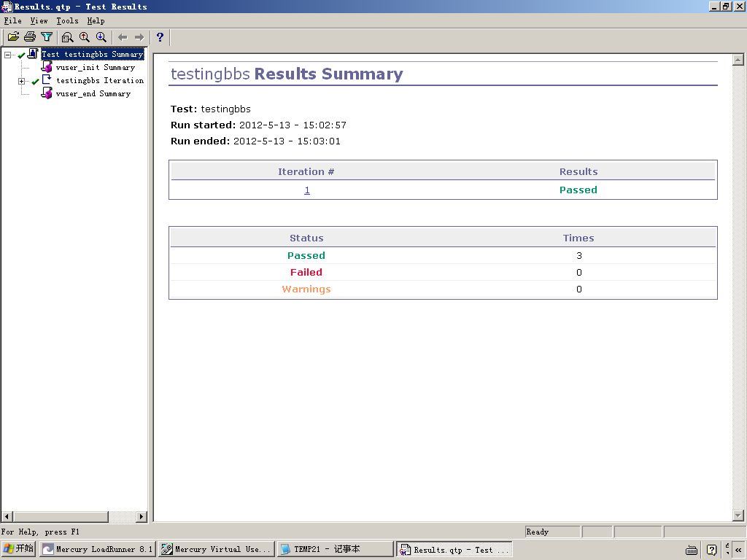747x560 pixels.
Task: Select vuser_end Summary tree item
Action: [93, 94]
